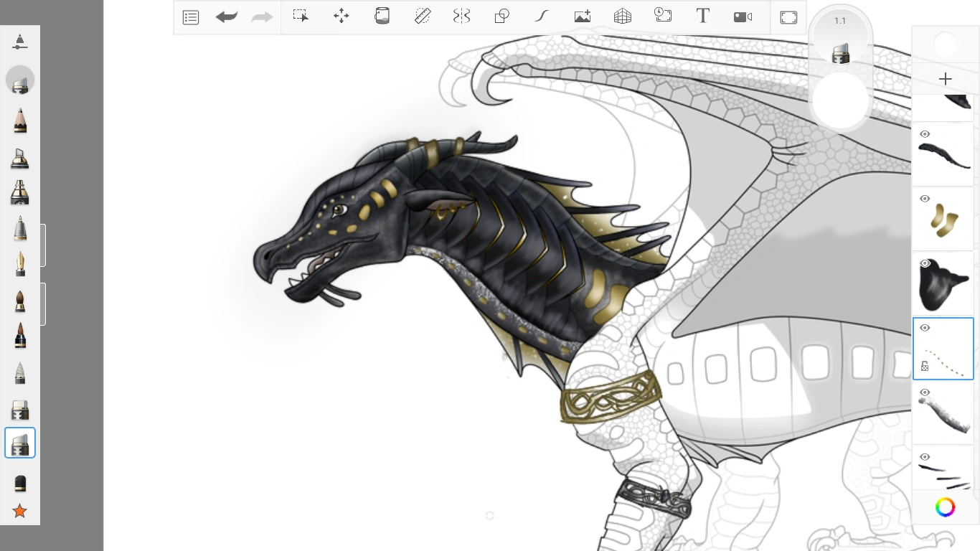Enter fullscreen canvas mode
The height and width of the screenshot is (551, 980).
788,16
